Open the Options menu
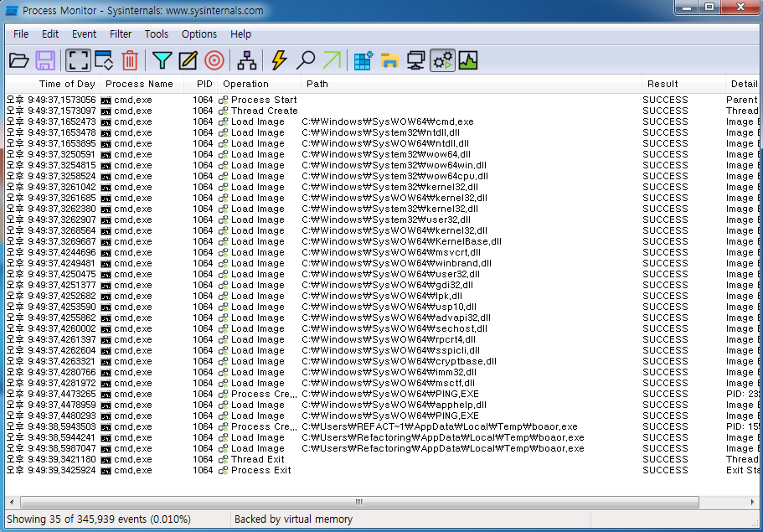 [199, 34]
